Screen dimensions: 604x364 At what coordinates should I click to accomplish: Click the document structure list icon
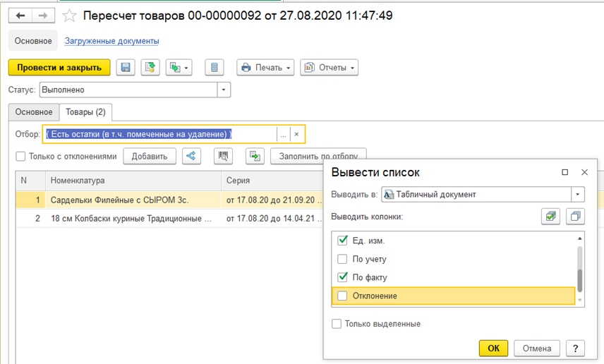215,68
